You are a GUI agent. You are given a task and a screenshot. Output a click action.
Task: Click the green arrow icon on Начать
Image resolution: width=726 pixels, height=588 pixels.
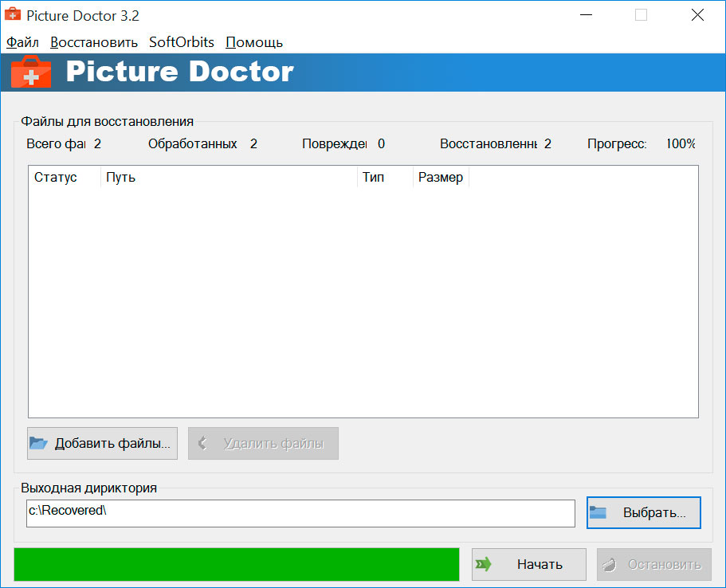click(x=484, y=564)
